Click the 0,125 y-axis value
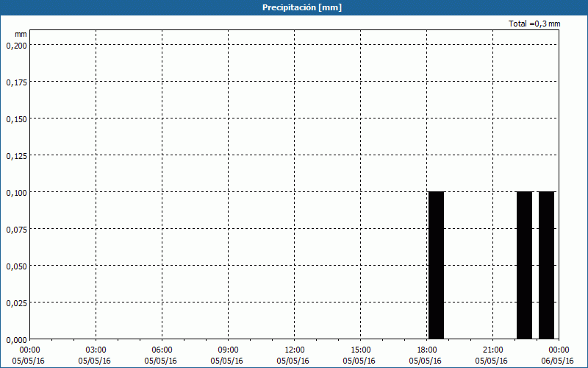Viewport: 588px width, 368px height. click(16, 156)
